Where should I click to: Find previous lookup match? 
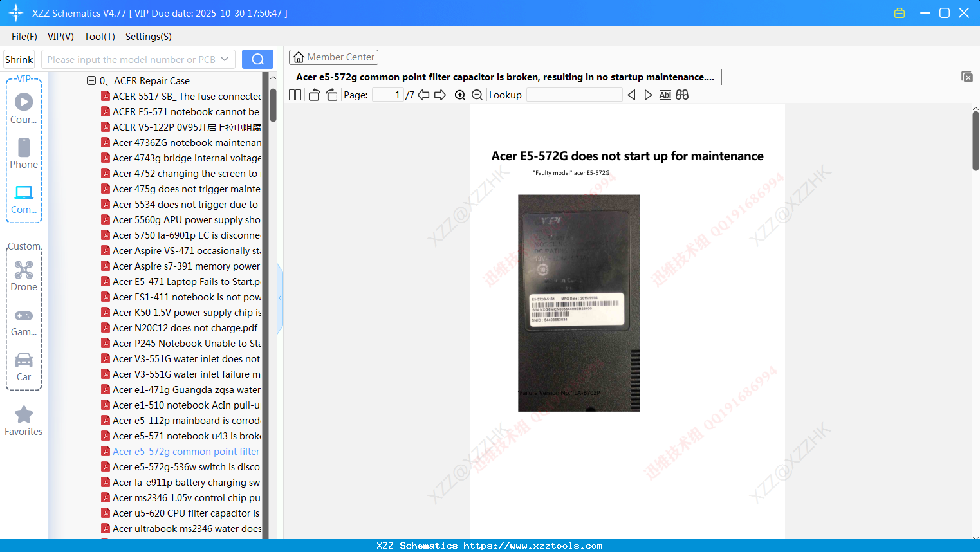point(631,95)
